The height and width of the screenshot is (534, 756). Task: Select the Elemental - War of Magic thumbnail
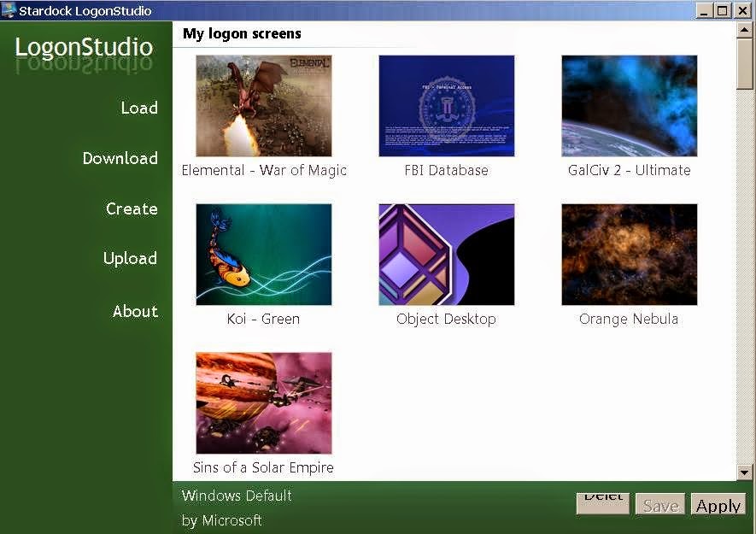coord(264,106)
